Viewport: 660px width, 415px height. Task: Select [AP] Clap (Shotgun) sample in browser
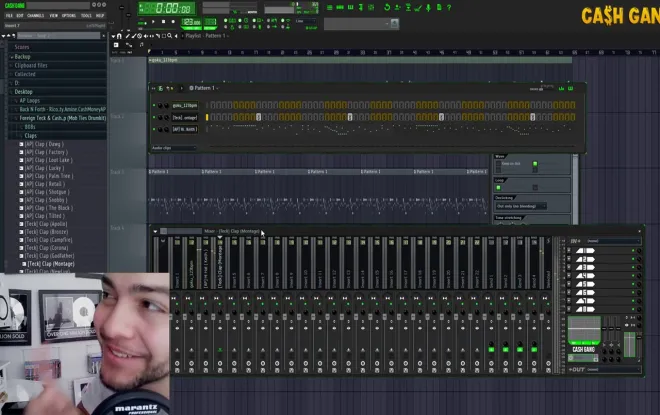point(47,192)
